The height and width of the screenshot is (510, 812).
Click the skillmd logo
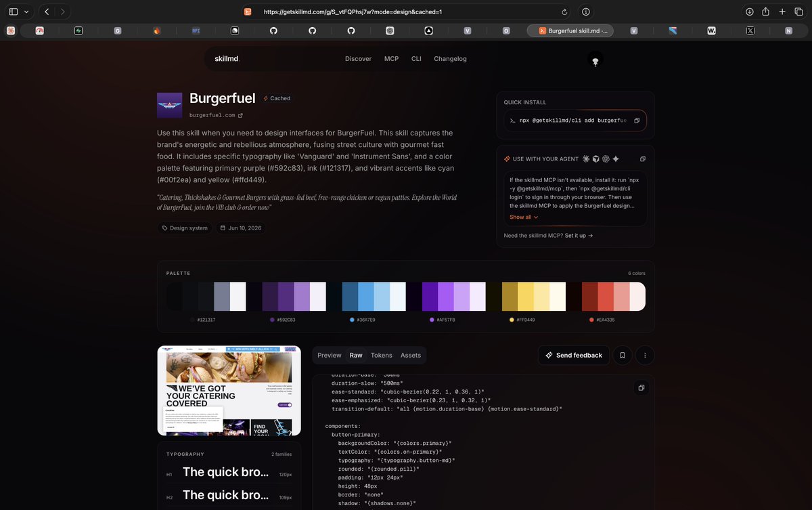(x=227, y=59)
